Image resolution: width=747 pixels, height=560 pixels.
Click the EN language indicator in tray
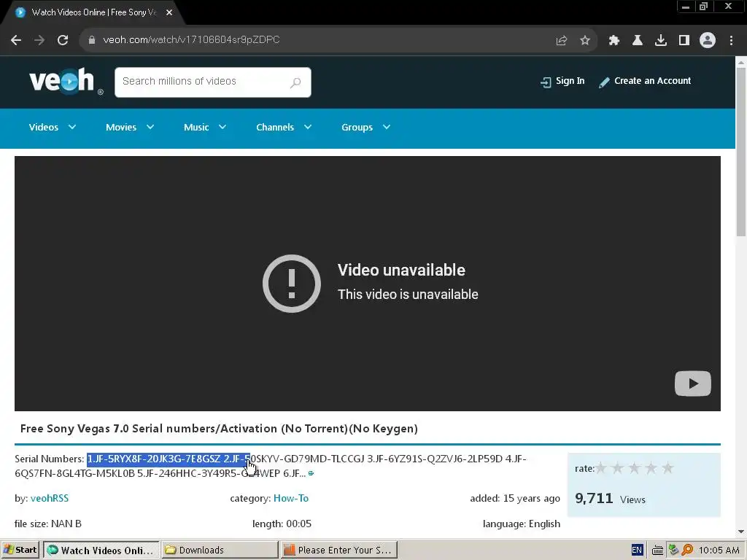[637, 550]
